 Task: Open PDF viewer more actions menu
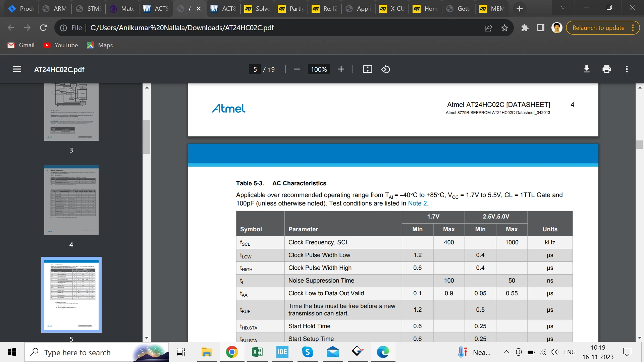[x=627, y=69]
